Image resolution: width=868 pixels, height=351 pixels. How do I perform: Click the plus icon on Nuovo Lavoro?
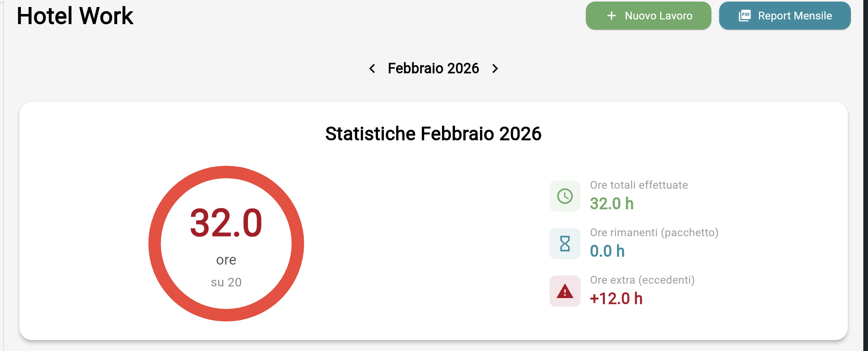tap(611, 16)
